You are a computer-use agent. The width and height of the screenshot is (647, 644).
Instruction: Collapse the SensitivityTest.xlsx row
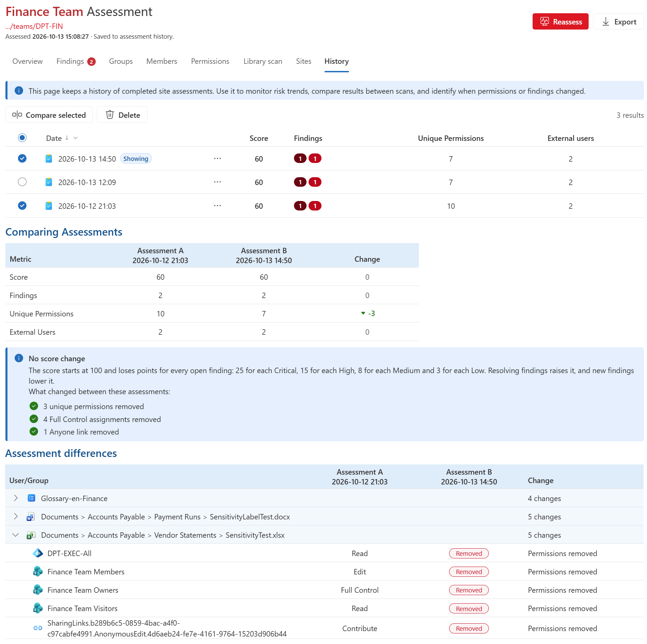(x=16, y=535)
